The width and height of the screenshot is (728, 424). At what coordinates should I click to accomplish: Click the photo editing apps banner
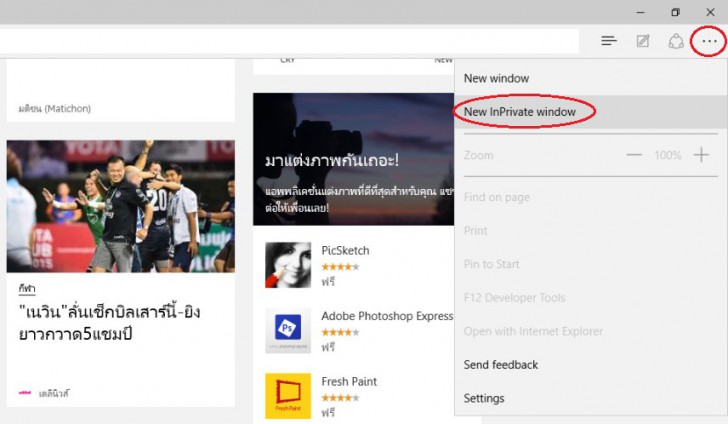354,160
